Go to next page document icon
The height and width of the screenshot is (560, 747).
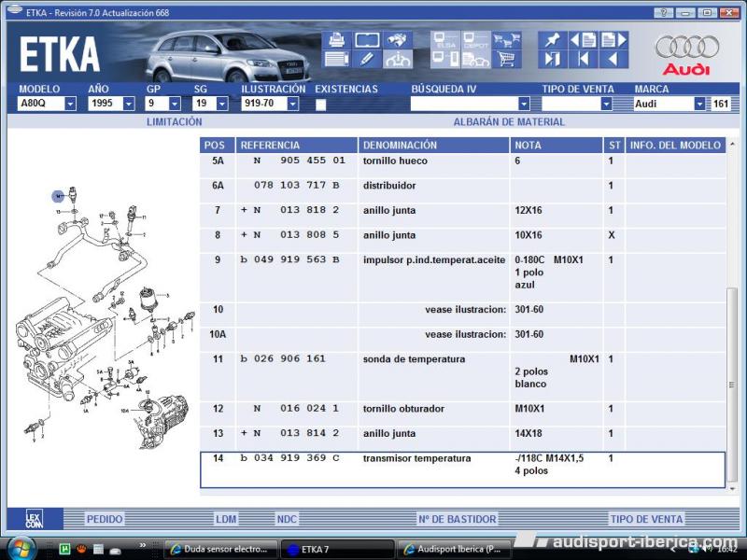(613, 40)
